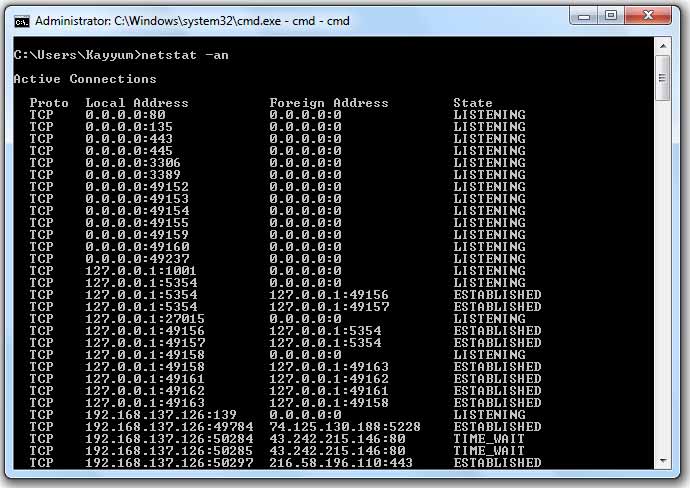
Task: Click local address 0.0.0.0:3389
Action: [x=133, y=175]
